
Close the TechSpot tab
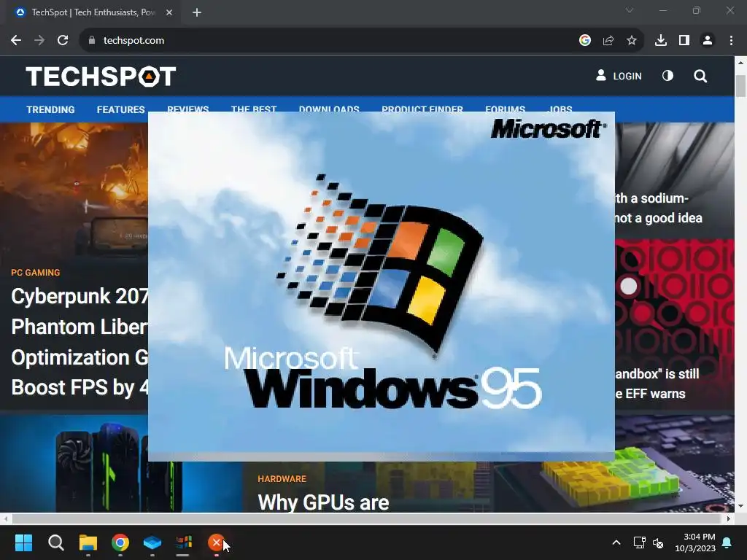click(169, 12)
